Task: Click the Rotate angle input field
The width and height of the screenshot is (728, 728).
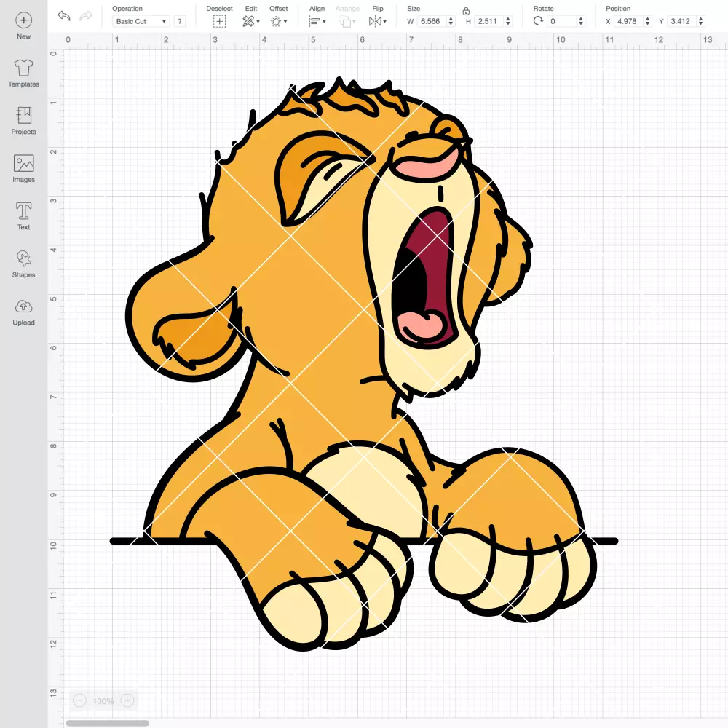Action: (x=561, y=21)
